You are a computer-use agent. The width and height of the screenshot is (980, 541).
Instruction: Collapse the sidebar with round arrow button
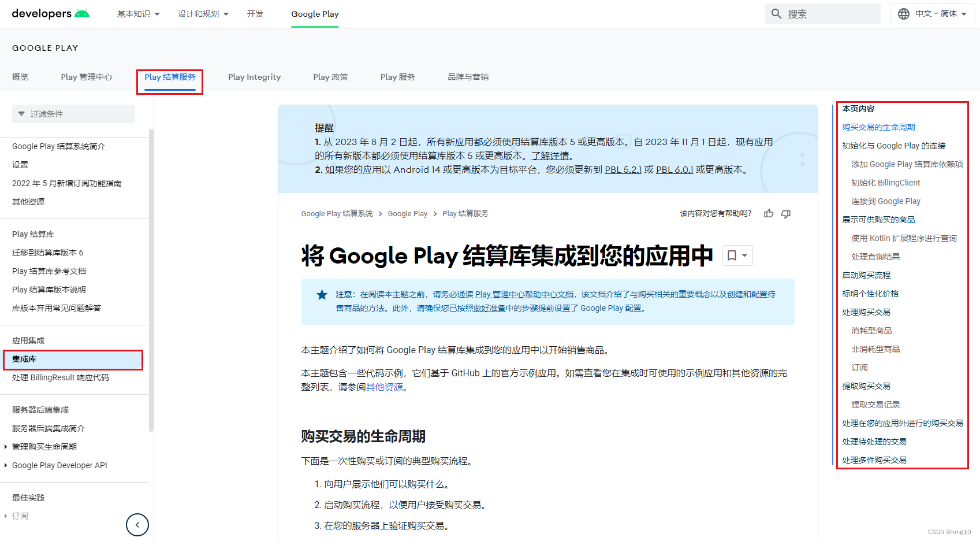[137, 525]
